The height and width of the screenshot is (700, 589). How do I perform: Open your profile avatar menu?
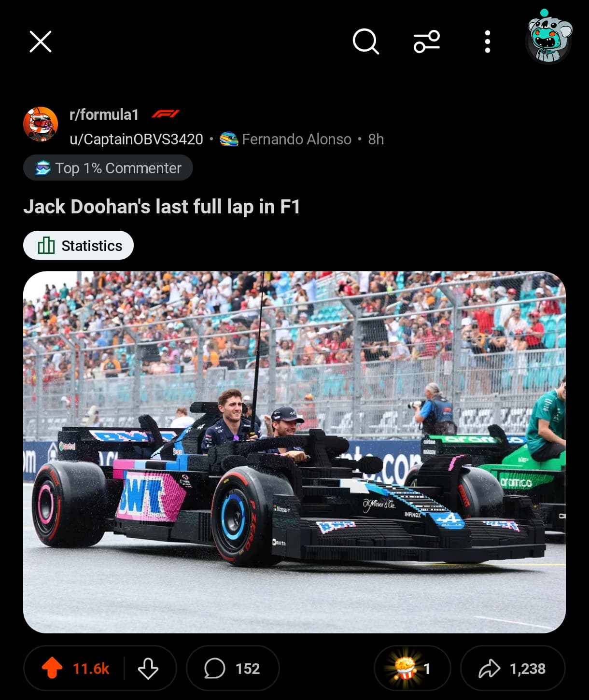(x=549, y=38)
